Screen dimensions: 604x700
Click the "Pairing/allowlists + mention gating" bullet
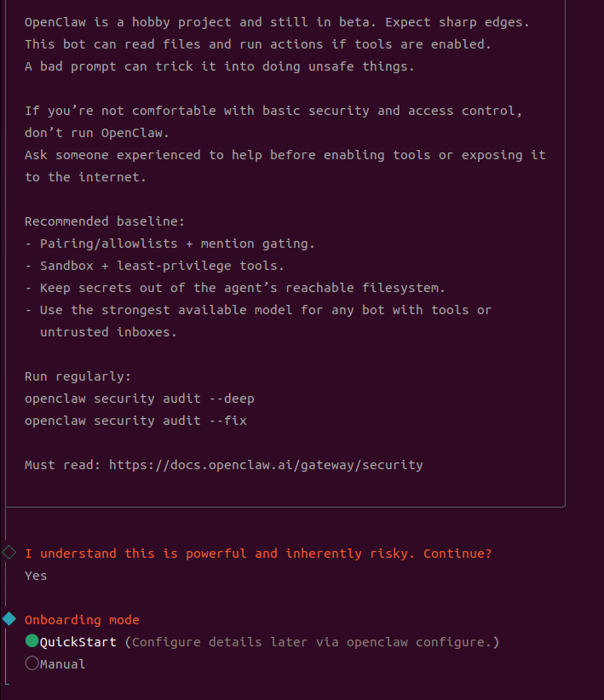[170, 244]
